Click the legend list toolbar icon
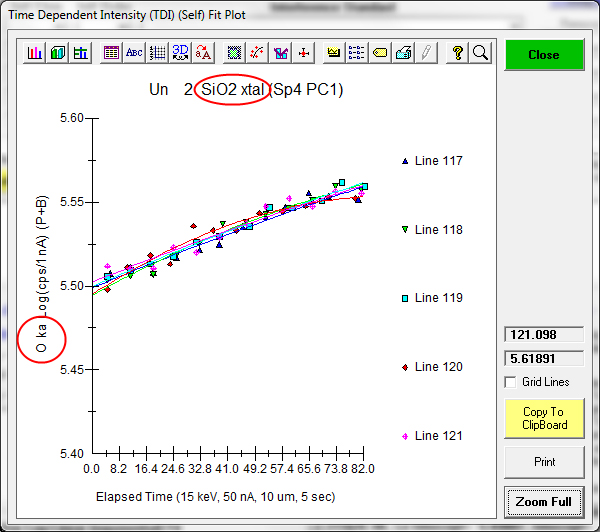The width and height of the screenshot is (600, 532). [357, 53]
